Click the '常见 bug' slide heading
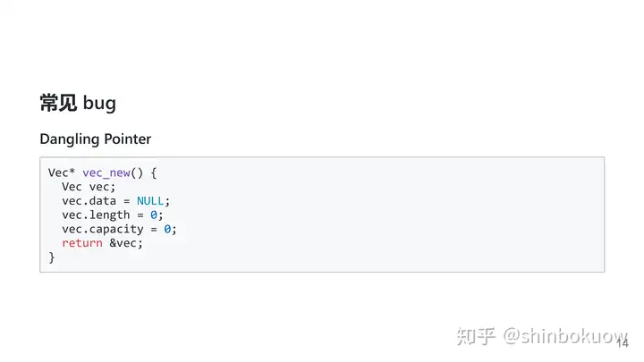Image resolution: width=644 pixels, height=362 pixels. [x=78, y=103]
